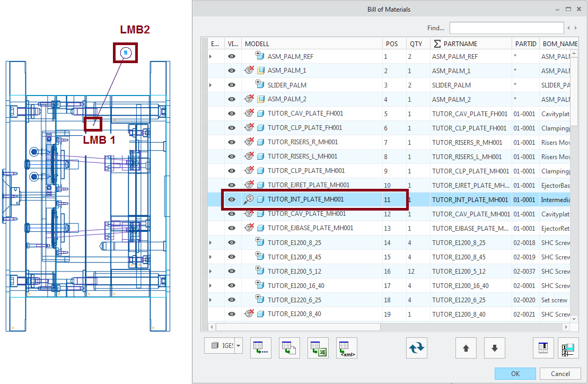Click the status icon of TUTOR_RISERS_R_MH001

click(249, 142)
